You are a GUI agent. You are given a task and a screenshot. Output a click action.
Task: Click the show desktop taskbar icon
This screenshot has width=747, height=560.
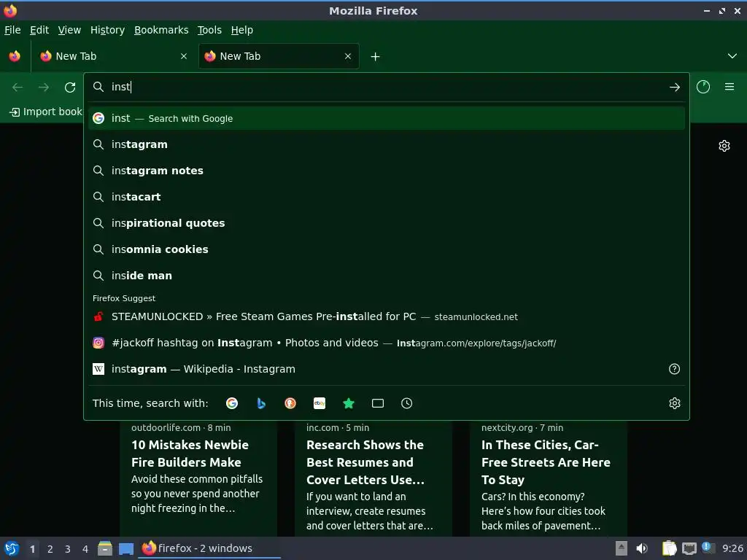pyautogui.click(x=126, y=549)
